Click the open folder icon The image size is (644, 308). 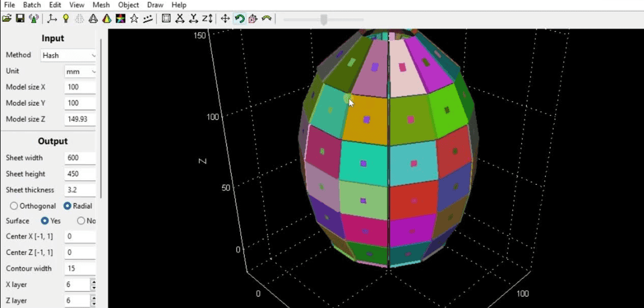6,18
